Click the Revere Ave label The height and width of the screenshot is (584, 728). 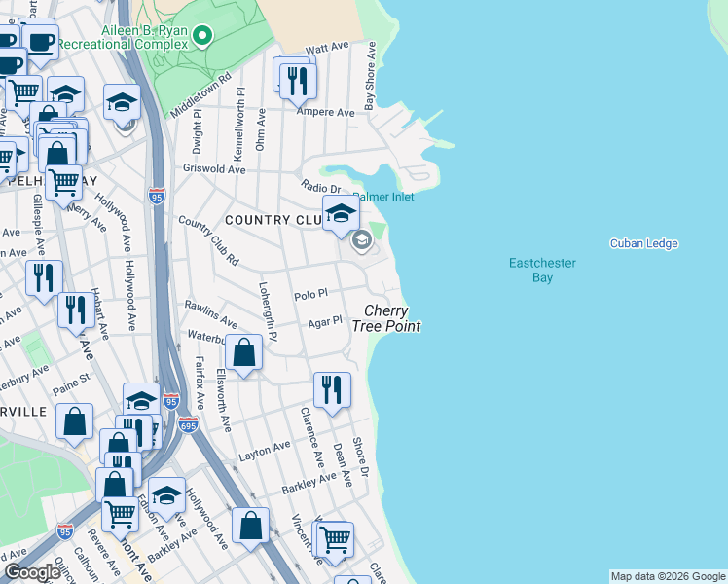pyautogui.click(x=104, y=553)
